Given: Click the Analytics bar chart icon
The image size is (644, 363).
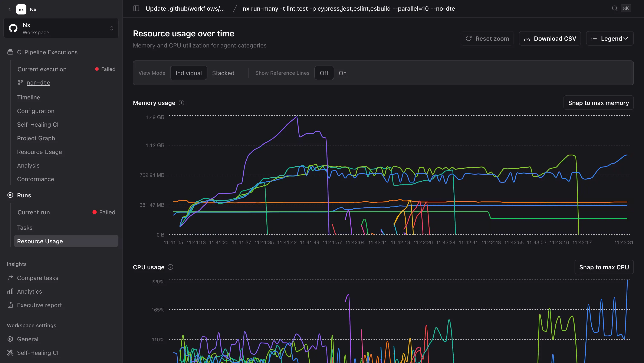Looking at the screenshot, I should pyautogui.click(x=10, y=291).
